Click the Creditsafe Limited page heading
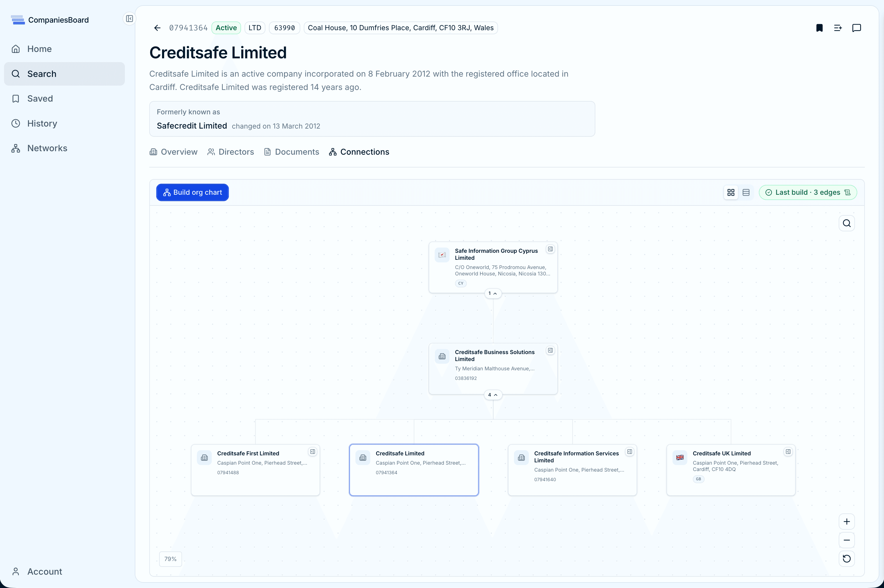 point(218,53)
